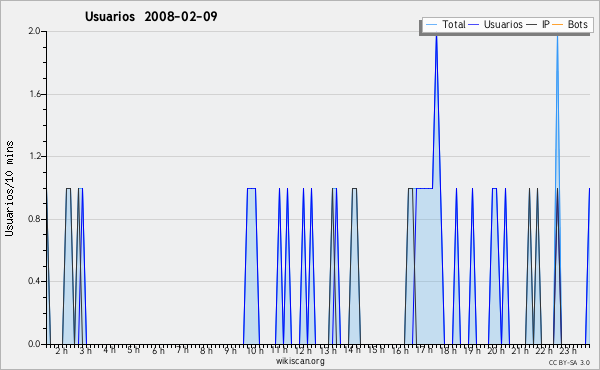Click the 21 h x-axis label

pyautogui.click(x=521, y=351)
